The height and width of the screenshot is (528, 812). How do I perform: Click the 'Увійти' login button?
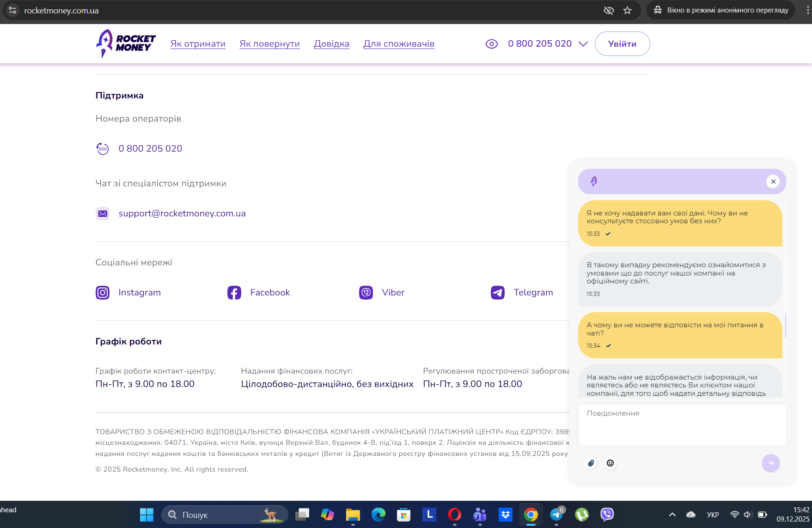(622, 44)
